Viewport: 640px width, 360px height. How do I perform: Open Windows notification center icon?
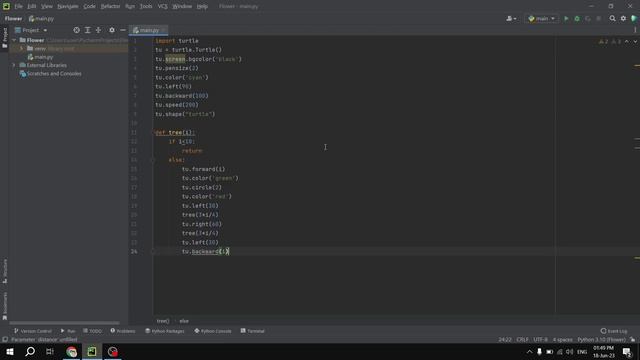tap(627, 352)
